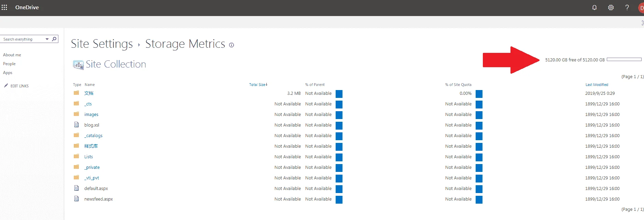Open People in sidebar
The width and height of the screenshot is (644, 220).
tap(9, 64)
